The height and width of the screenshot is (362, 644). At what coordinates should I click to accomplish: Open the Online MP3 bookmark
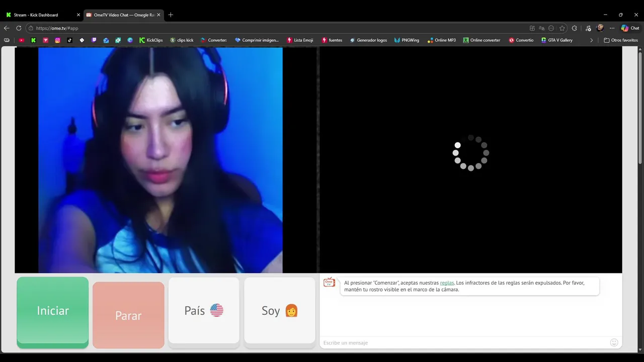(x=441, y=40)
